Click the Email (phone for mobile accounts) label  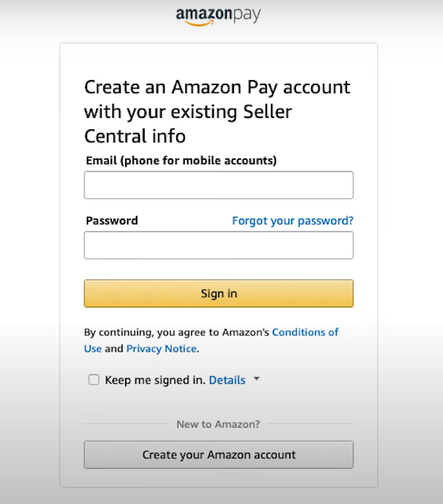click(181, 160)
